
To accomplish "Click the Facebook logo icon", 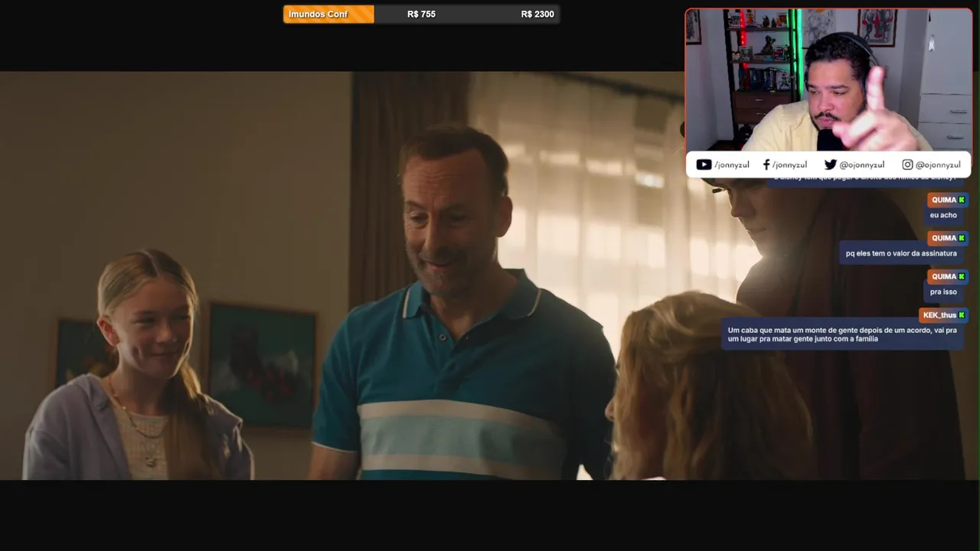I will click(x=766, y=165).
